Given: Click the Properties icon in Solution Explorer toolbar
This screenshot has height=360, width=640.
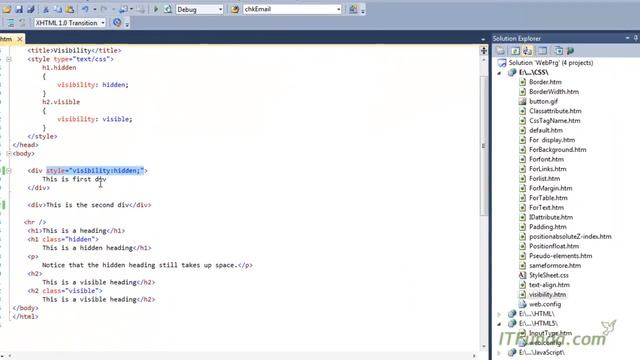Looking at the screenshot, I should [500, 51].
